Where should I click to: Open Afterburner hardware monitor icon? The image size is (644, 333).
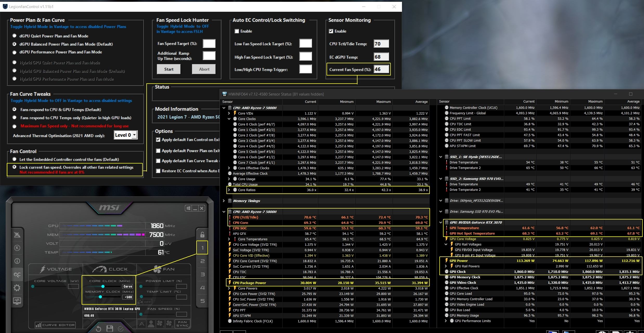coord(17,301)
